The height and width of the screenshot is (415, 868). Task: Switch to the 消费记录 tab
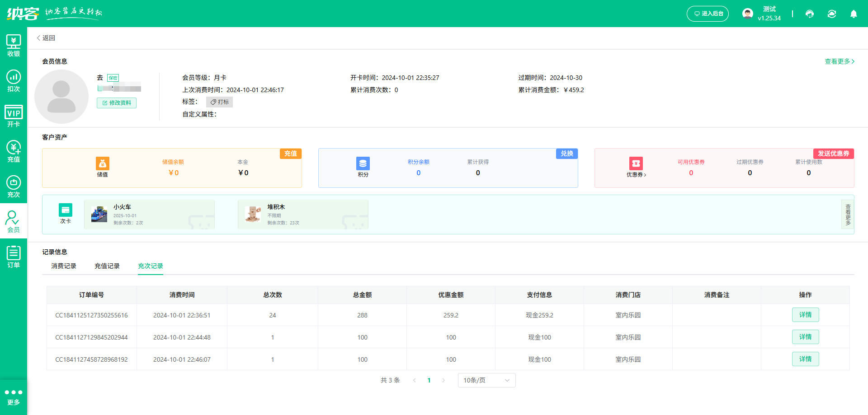click(x=63, y=266)
